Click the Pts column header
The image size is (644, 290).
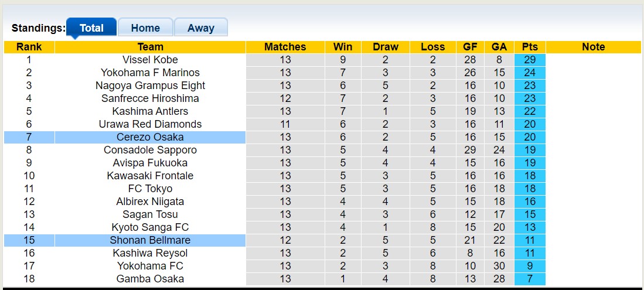[530, 47]
